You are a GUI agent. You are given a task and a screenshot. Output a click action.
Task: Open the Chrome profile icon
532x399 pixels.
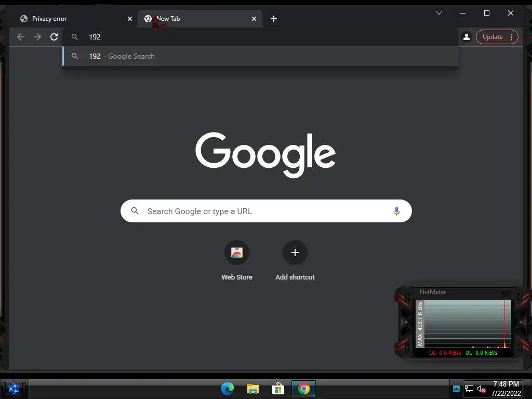coord(467,37)
